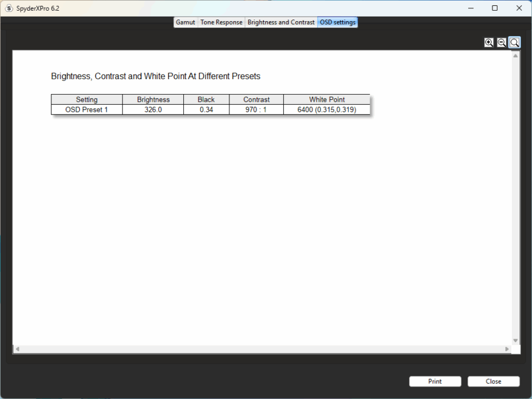Close the SpyderXPro window with X
Viewport: 532px width, 399px height.
[519, 8]
